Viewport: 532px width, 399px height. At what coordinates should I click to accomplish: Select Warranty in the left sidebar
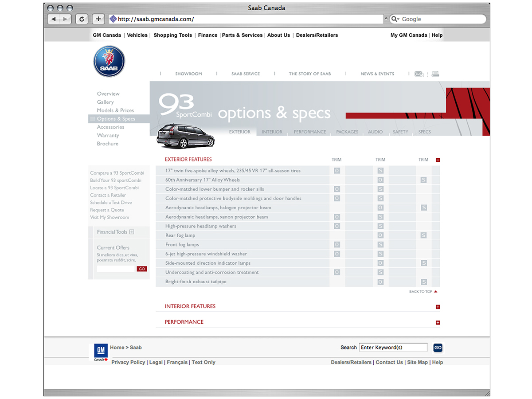tap(108, 136)
